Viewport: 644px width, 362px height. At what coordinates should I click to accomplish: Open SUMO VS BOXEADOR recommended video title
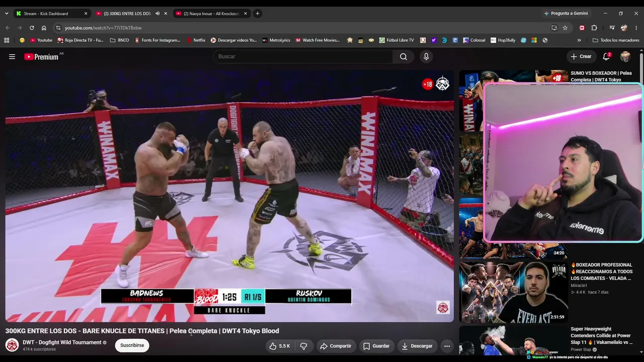pos(601,76)
